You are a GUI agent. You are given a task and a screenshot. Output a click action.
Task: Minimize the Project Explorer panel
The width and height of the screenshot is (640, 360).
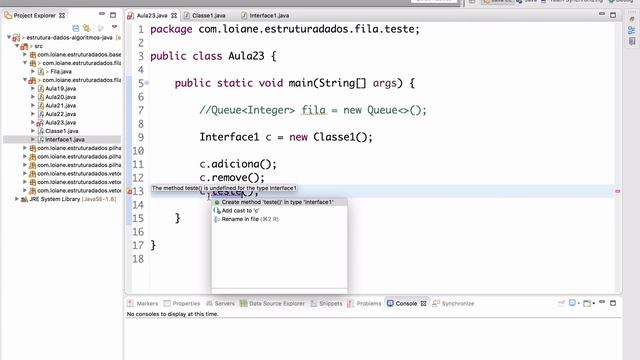point(102,14)
